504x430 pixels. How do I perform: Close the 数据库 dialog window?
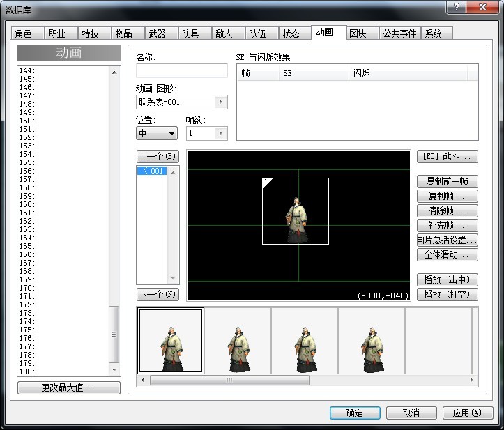pos(482,7)
